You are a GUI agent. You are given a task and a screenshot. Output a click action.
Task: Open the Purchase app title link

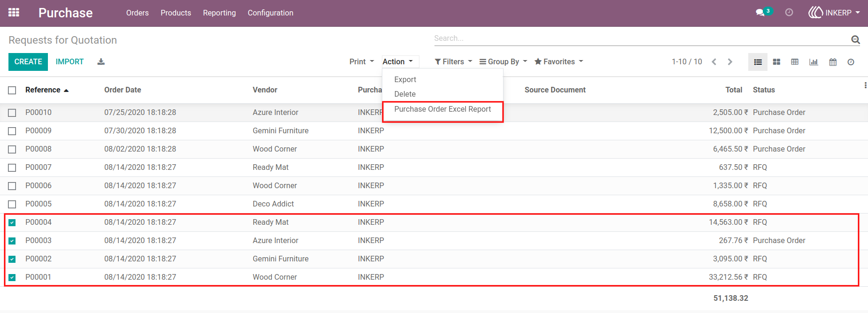tap(66, 13)
